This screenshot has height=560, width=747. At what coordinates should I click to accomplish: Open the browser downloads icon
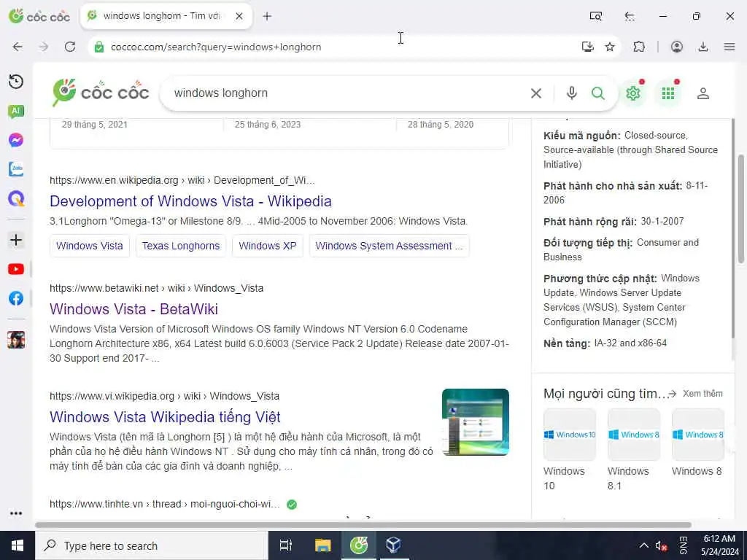point(703,47)
